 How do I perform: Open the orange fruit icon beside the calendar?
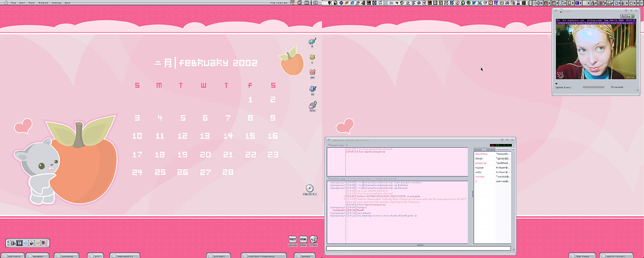click(x=291, y=61)
